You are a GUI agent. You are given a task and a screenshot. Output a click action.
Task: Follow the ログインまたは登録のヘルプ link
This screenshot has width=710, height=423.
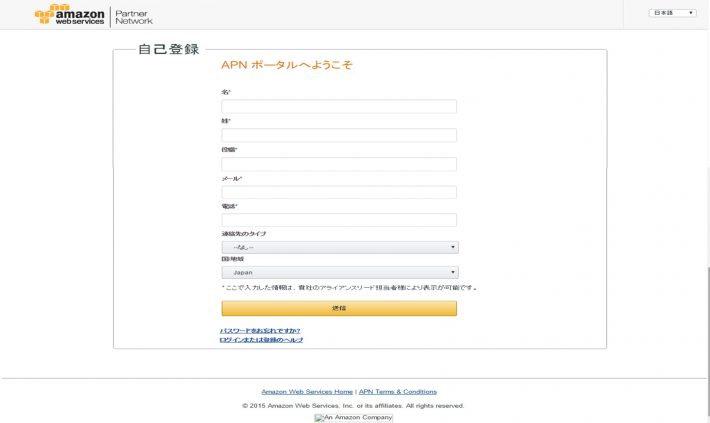click(261, 340)
